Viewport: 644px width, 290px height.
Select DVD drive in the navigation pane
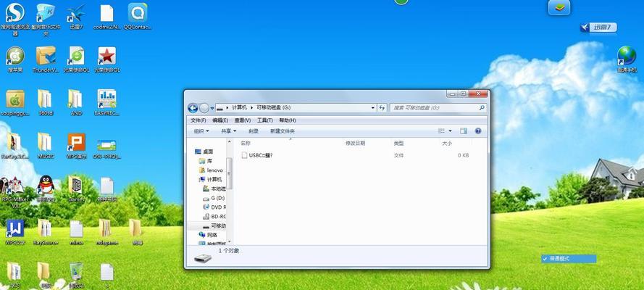[214, 207]
